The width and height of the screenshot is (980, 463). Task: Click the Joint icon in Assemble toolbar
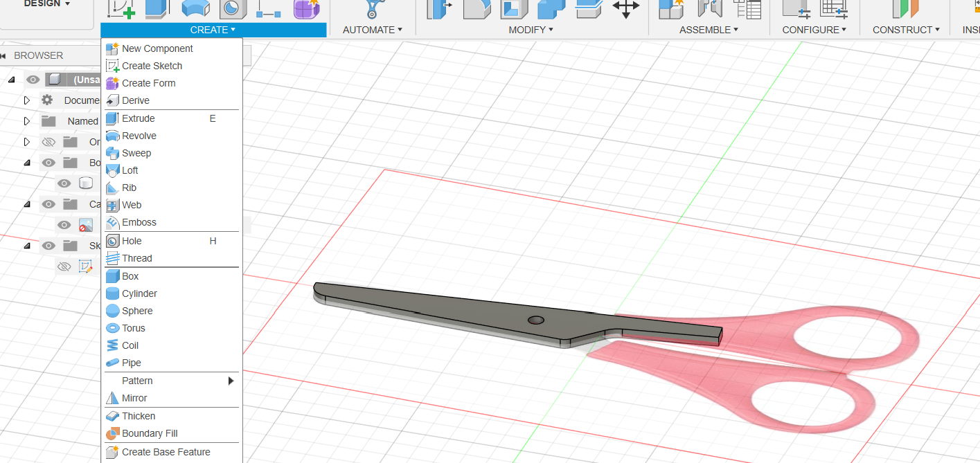tap(709, 8)
